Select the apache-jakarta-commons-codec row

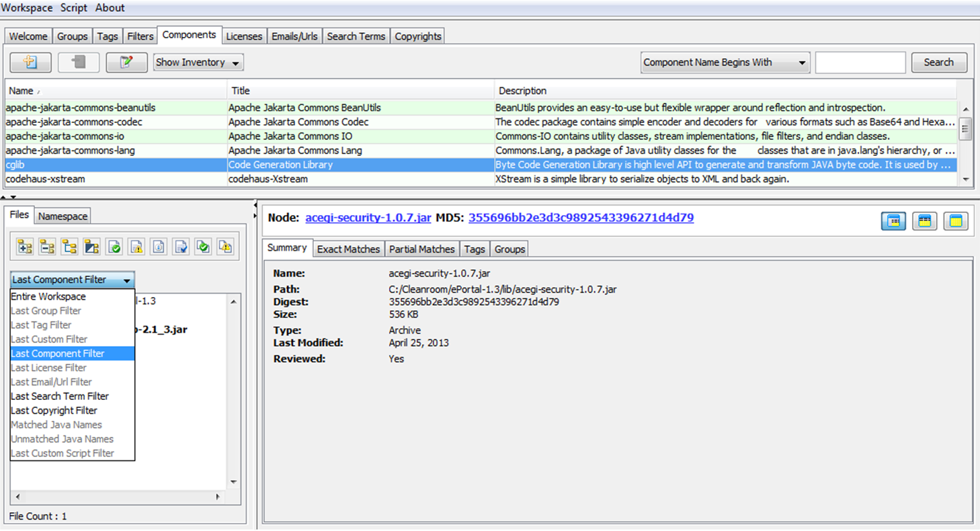481,122
